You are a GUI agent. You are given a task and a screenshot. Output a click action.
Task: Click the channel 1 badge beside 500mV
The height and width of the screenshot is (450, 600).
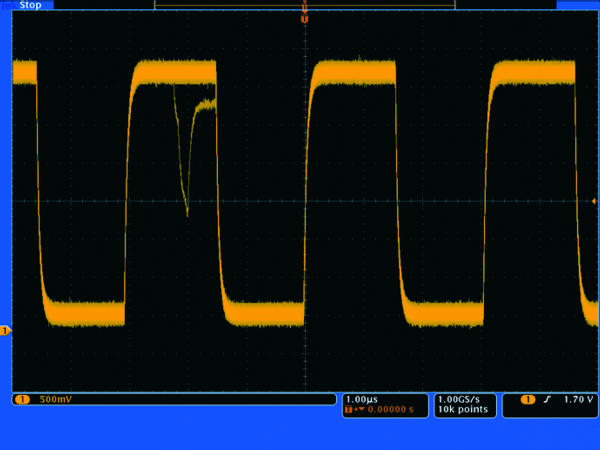[22, 399]
